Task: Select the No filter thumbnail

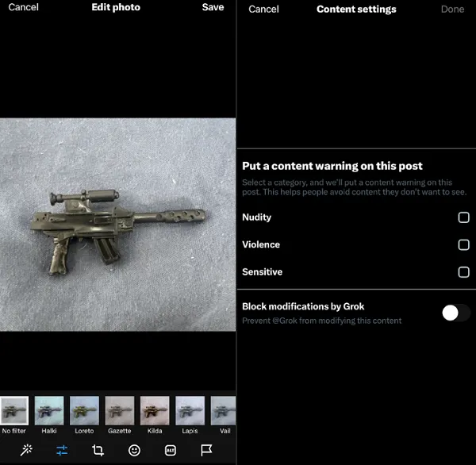Action: coord(13,410)
